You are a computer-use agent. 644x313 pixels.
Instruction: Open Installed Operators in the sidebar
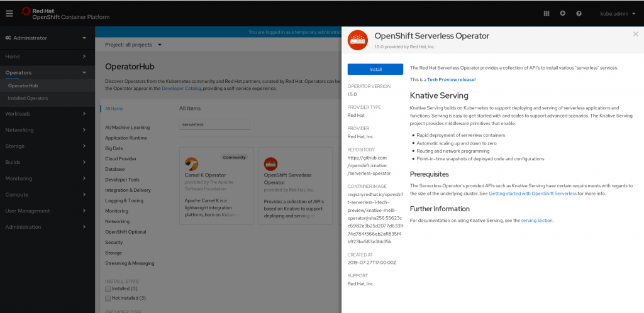28,98
